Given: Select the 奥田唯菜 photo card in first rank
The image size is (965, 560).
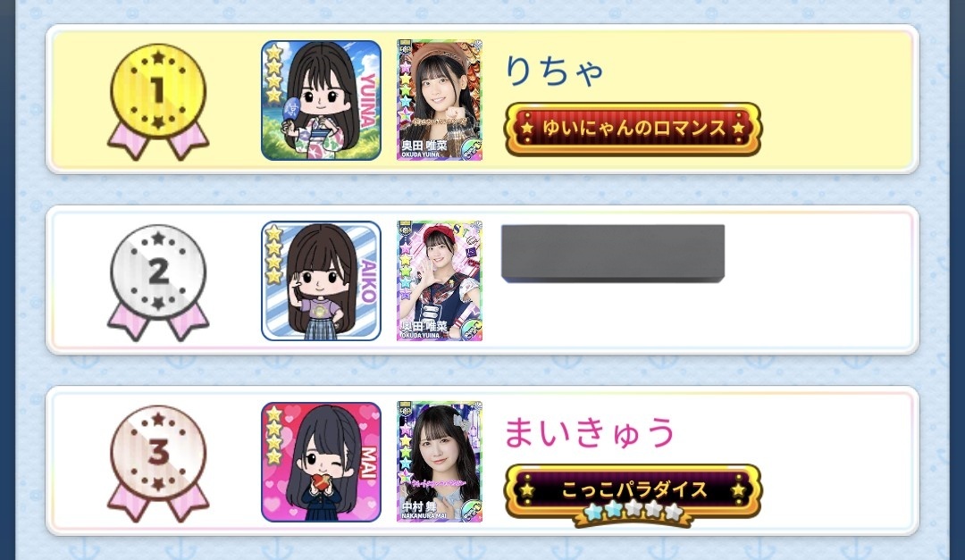Looking at the screenshot, I should tap(440, 100).
